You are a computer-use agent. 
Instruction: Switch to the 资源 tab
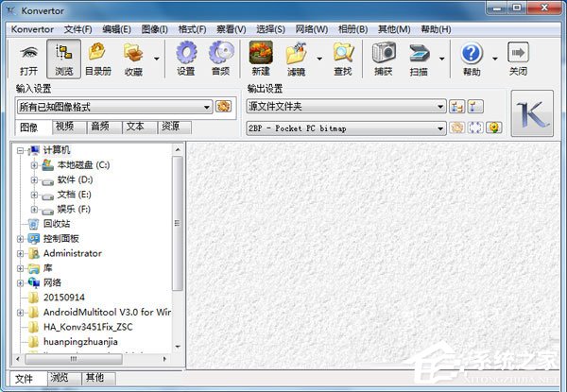175,127
